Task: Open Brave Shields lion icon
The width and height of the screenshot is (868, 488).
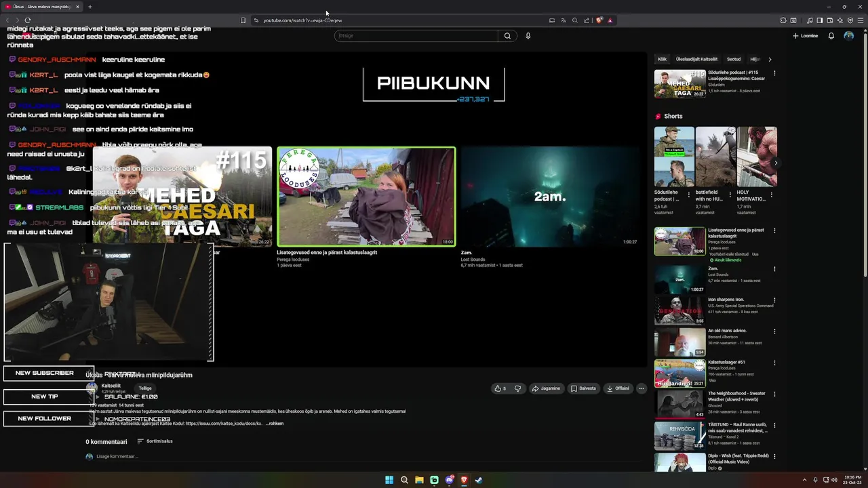Action: pyautogui.click(x=599, y=20)
